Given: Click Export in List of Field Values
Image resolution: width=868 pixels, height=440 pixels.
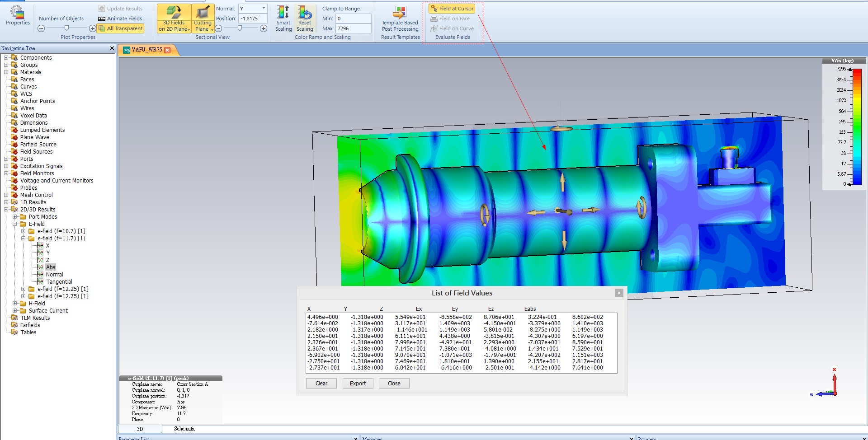Looking at the screenshot, I should 358,384.
